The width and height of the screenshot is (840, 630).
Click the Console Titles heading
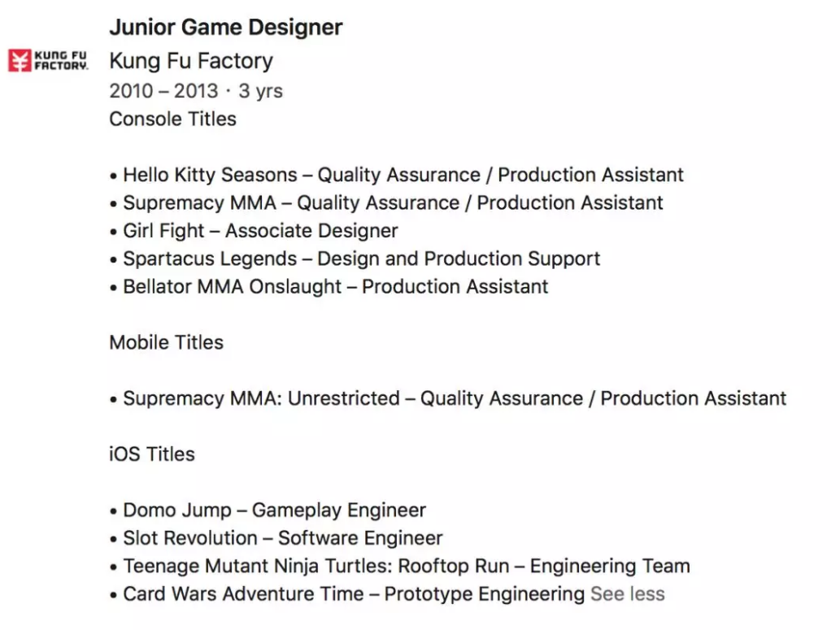(x=172, y=119)
